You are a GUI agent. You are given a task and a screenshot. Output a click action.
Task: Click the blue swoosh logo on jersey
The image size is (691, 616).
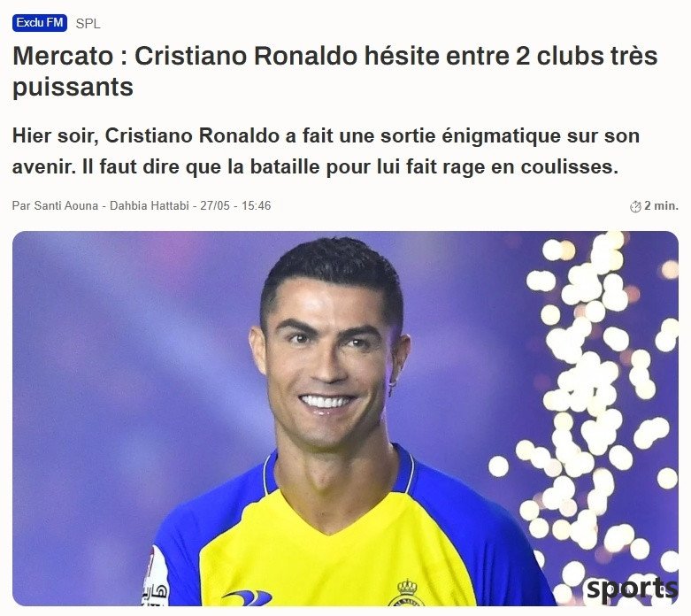(x=248, y=598)
